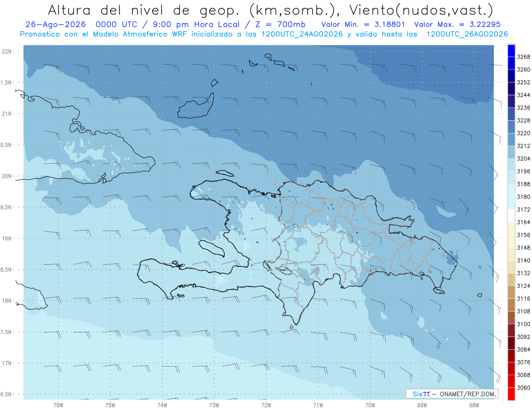Click the 'ONAMET/REP.DOM.' credit label
This screenshot has height=411, width=532.
pyautogui.click(x=468, y=394)
